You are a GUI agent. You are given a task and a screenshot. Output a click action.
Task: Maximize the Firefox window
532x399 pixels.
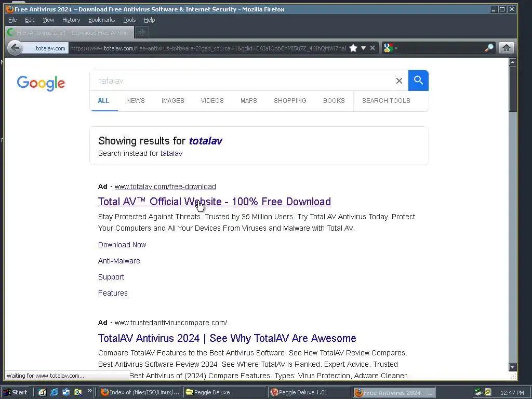[x=502, y=9]
